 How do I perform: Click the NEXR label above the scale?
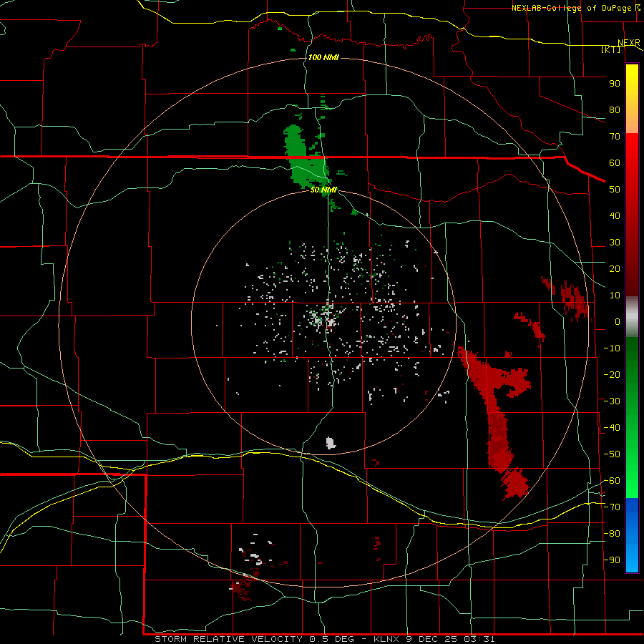[x=629, y=43]
